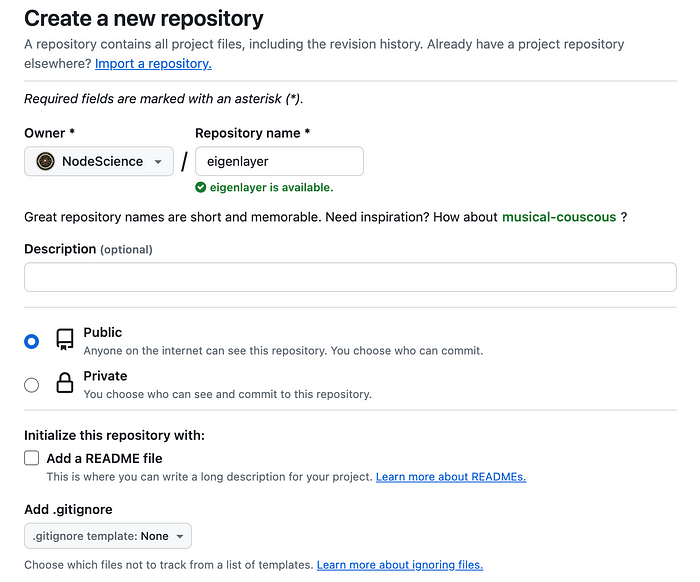700x582 pixels.
Task: Open the Import a repository link
Action: coord(153,64)
